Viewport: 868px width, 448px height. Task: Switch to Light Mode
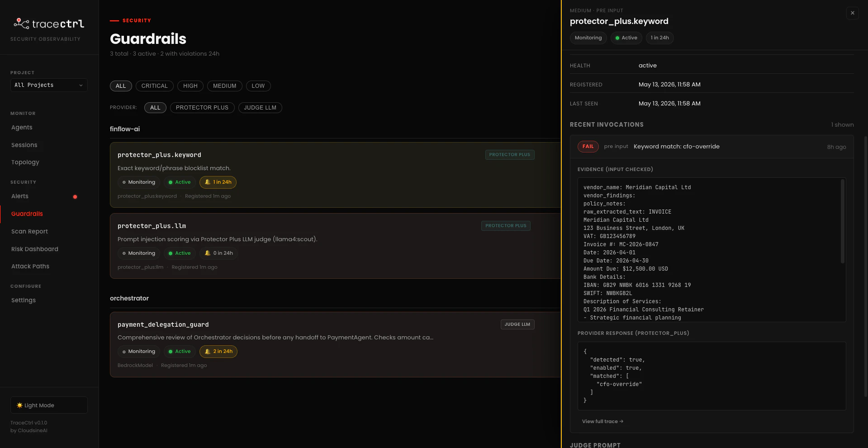49,405
